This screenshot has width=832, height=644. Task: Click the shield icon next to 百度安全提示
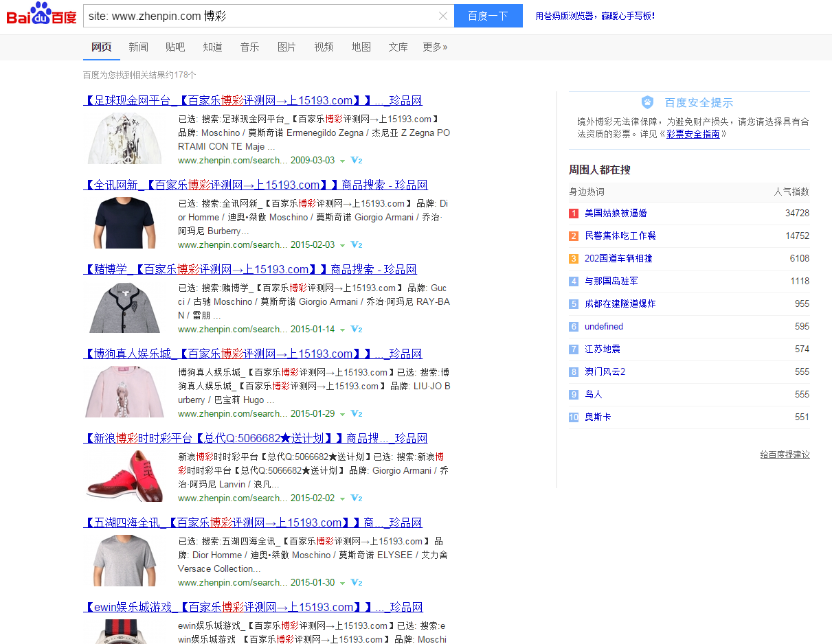coord(648,102)
